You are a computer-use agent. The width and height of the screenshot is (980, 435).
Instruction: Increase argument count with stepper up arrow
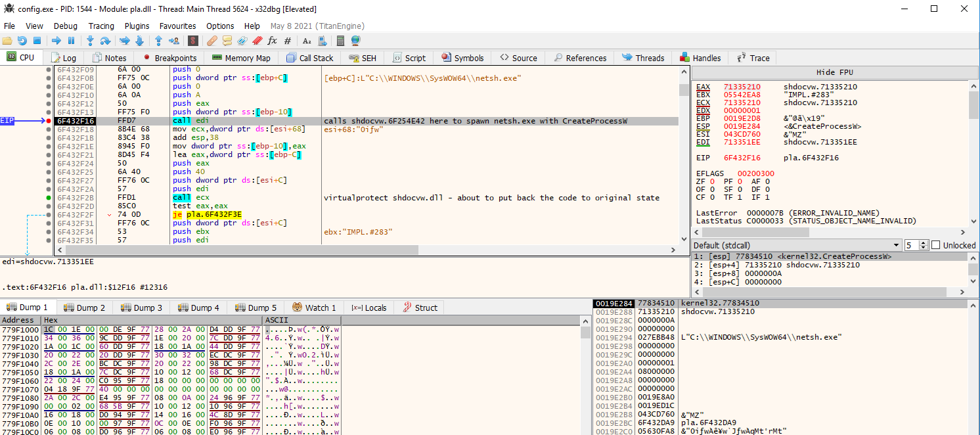(924, 242)
